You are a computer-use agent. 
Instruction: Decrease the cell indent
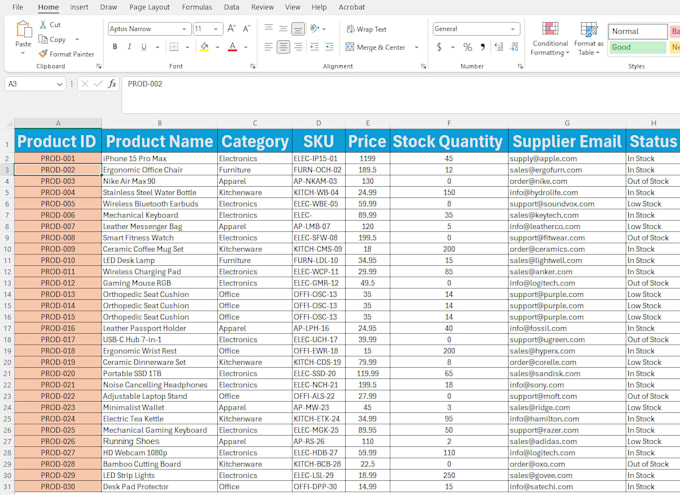click(314, 47)
